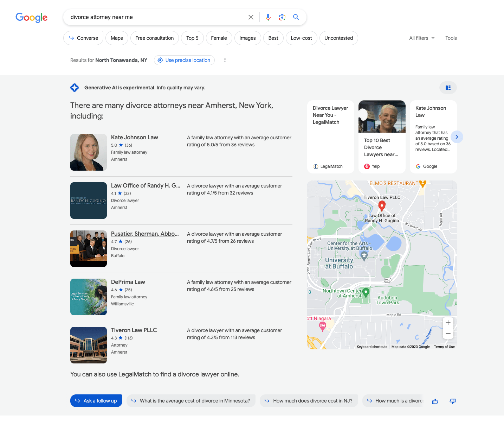Zoom out on the map
Viewport: 504px width, 425px height.
[448, 334]
